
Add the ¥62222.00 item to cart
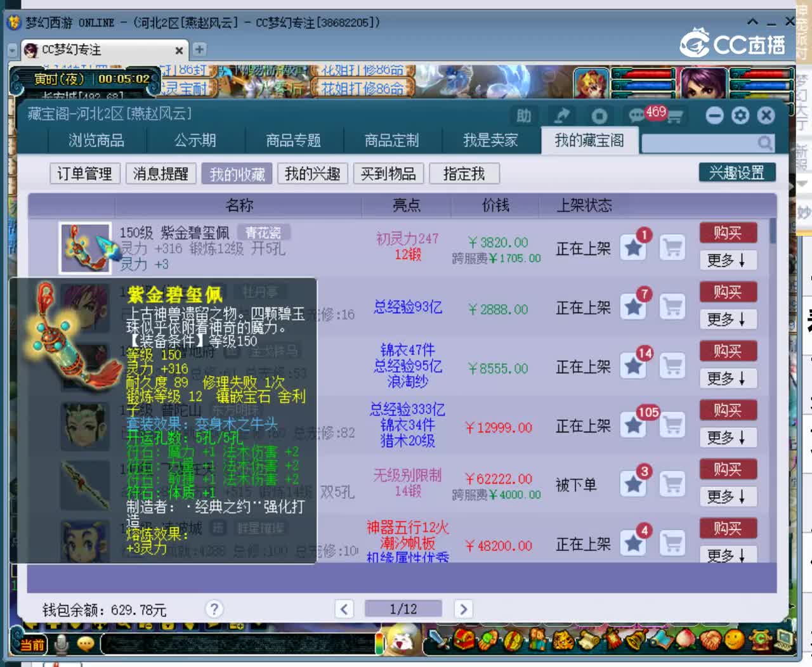[672, 484]
